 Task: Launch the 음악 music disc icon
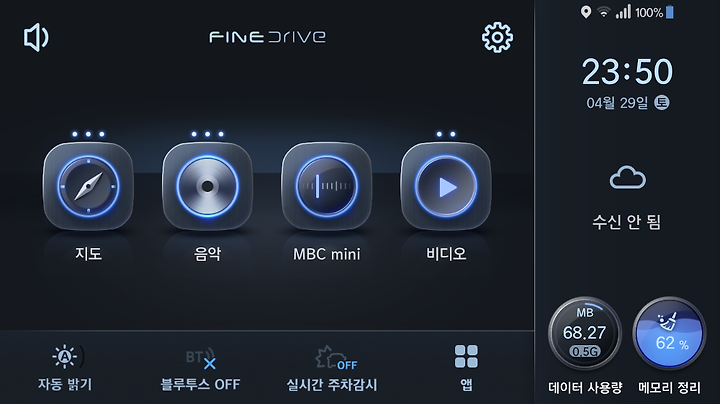tap(208, 186)
